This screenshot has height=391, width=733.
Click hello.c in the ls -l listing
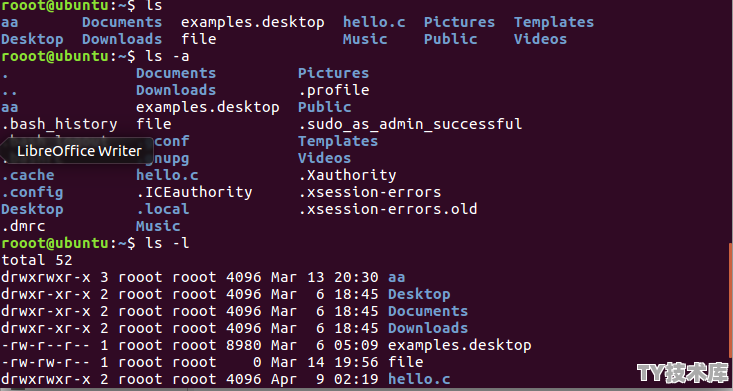419,379
